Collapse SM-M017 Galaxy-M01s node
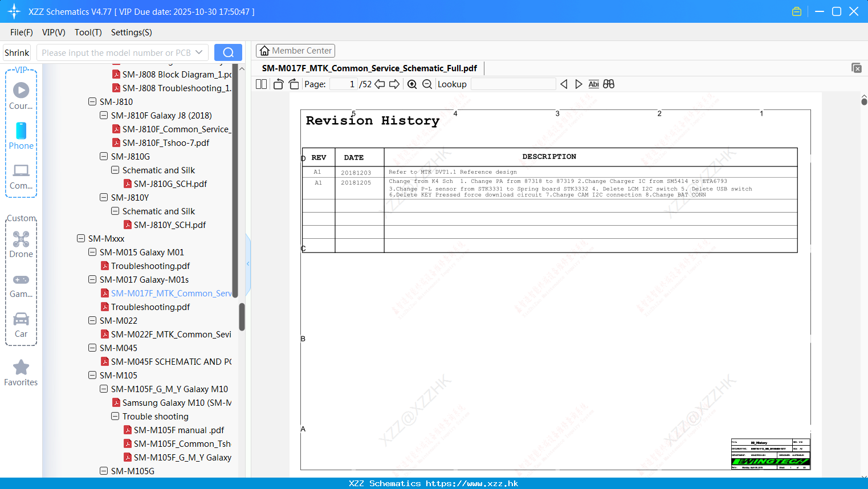This screenshot has width=868, height=489. (92, 279)
